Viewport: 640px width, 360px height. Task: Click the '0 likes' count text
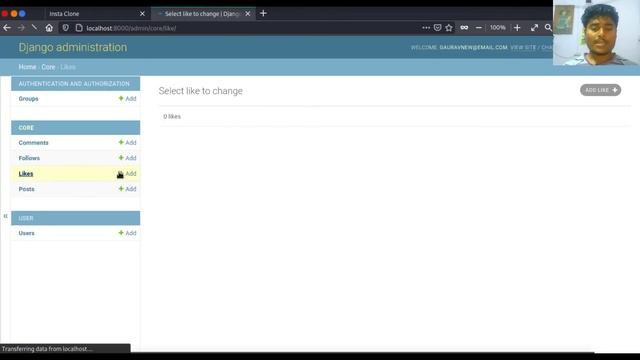click(172, 117)
